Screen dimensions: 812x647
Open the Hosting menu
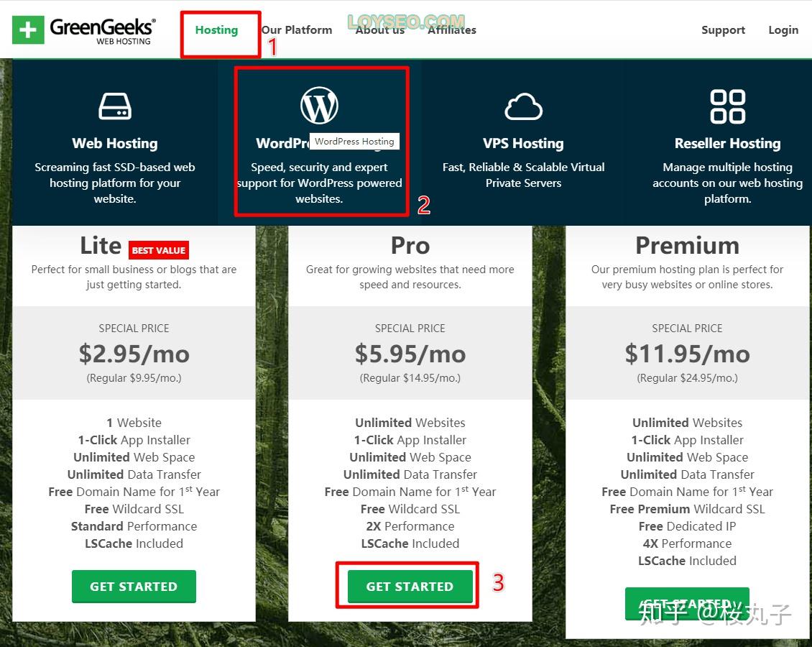coord(216,30)
